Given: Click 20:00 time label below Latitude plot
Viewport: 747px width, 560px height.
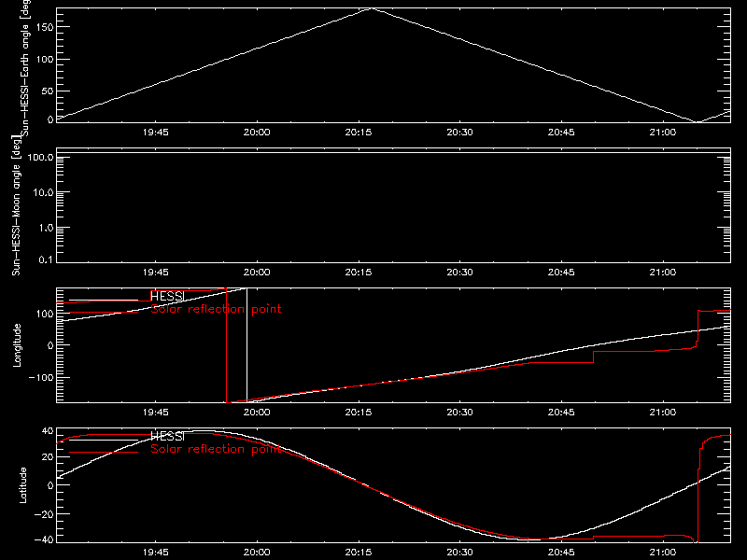Looking at the screenshot, I should coord(257,553).
